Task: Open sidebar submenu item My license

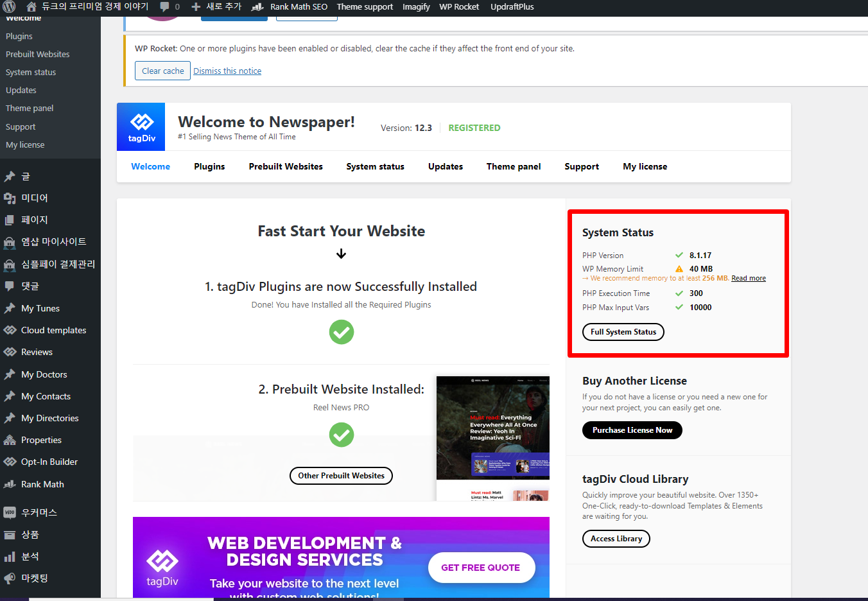Action: coord(25,145)
